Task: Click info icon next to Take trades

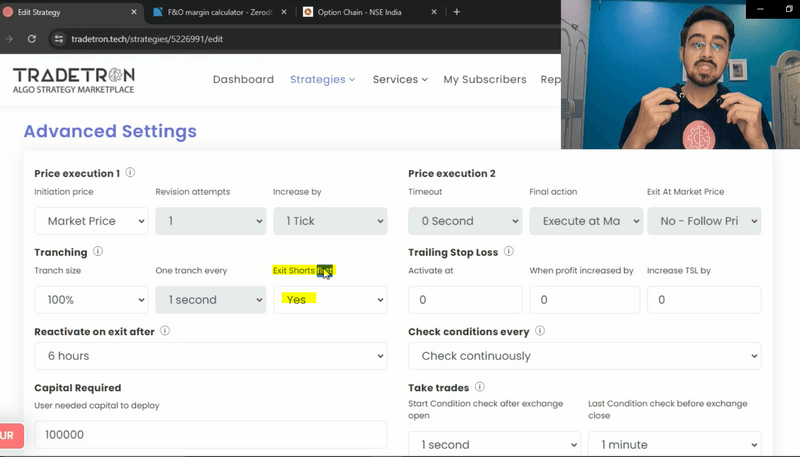Action: [x=479, y=387]
